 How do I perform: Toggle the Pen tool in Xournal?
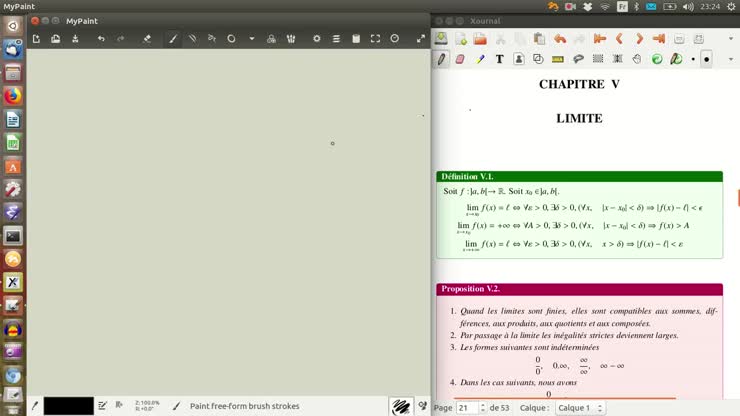click(x=441, y=59)
